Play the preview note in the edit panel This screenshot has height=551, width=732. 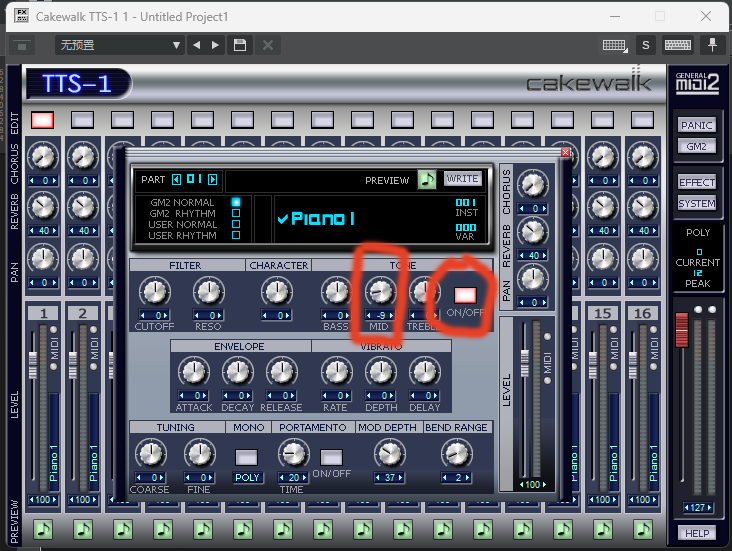point(427,180)
